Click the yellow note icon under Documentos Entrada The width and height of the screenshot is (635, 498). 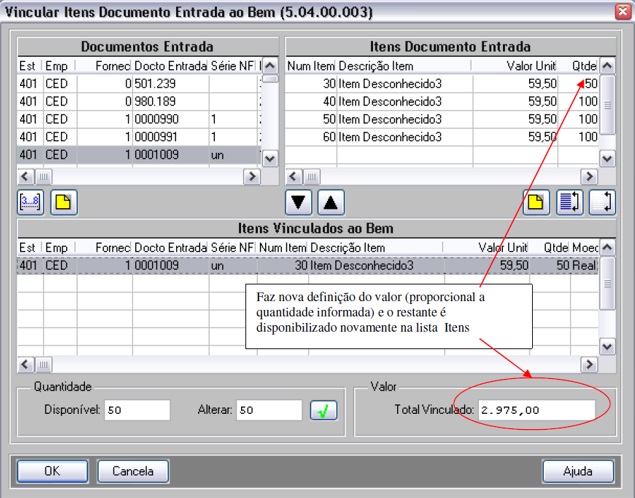(64, 202)
